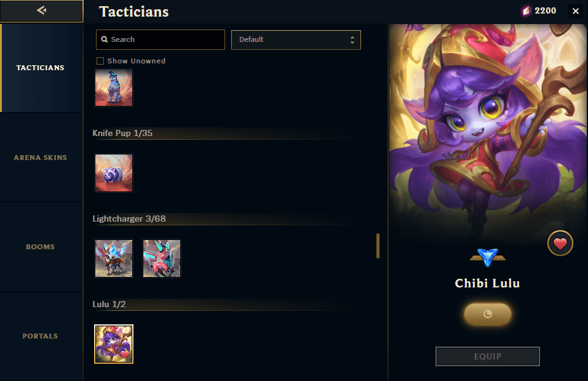Go to the Portals tab
This screenshot has height=381, width=588.
41,336
